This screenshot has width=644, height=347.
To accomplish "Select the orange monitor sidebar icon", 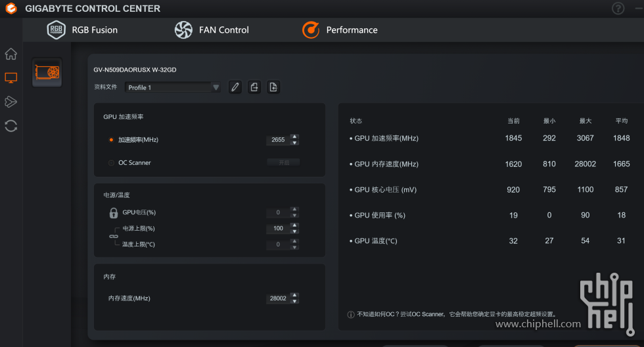I will [x=11, y=78].
